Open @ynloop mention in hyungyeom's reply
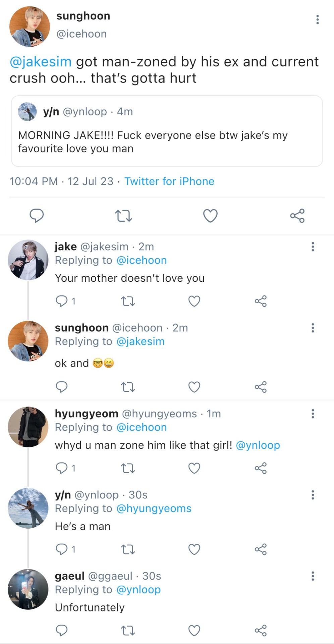The image size is (334, 644). [x=258, y=445]
